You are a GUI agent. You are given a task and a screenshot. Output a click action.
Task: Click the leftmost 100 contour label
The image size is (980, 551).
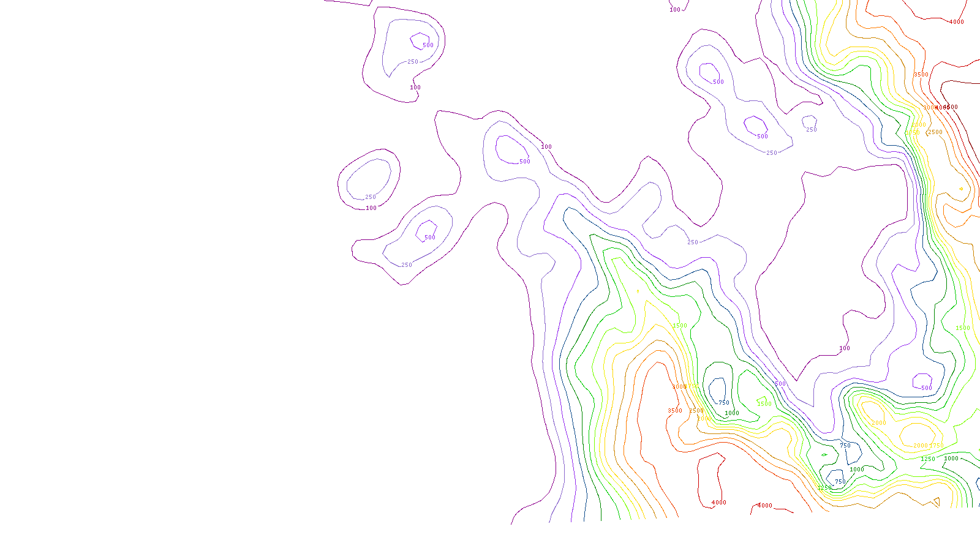point(371,208)
